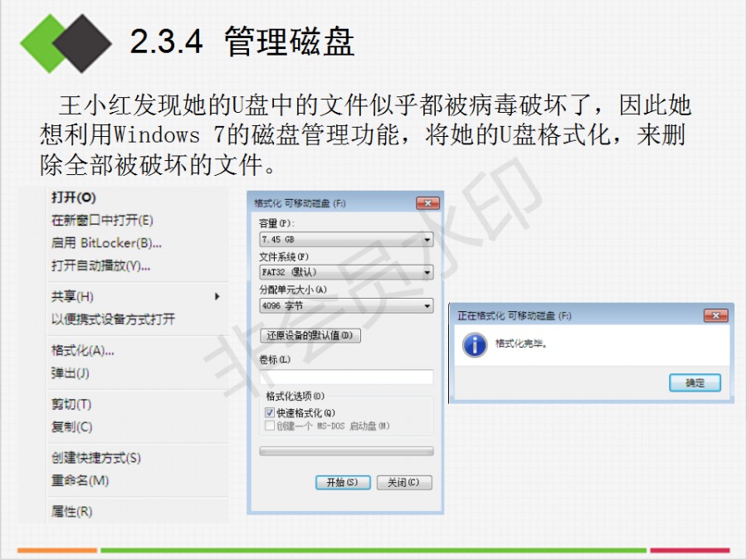Click 确定 in the format complete dialog
Image resolution: width=747 pixels, height=560 pixels.
point(695,382)
